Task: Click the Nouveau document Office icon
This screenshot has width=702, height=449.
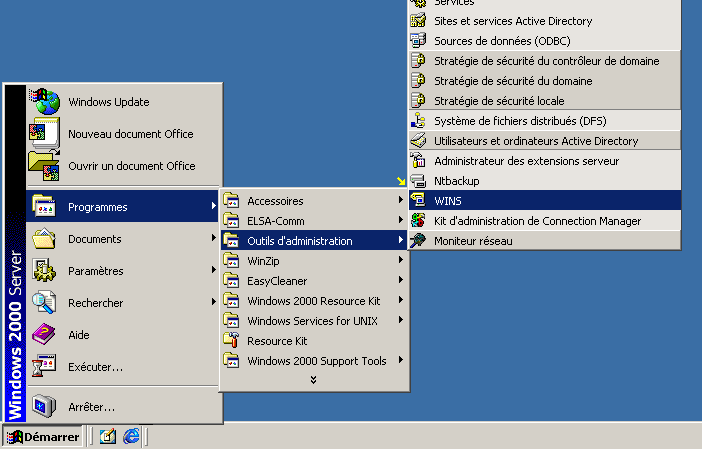Action: [44, 133]
